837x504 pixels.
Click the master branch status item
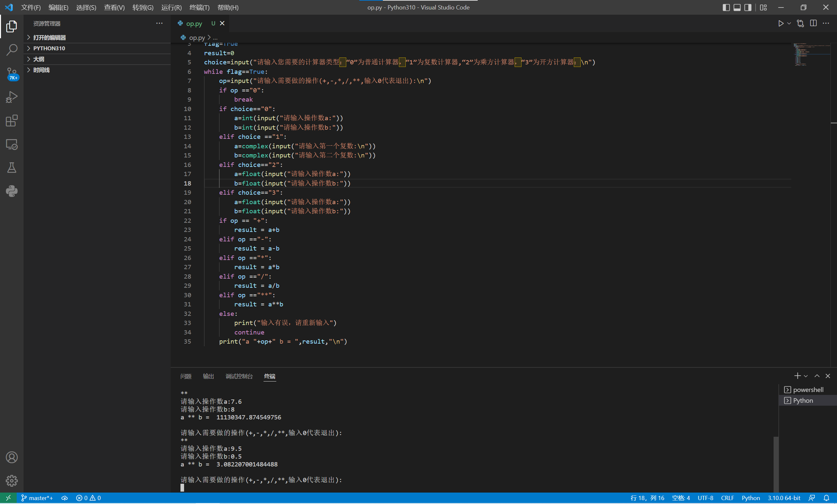[37, 498]
